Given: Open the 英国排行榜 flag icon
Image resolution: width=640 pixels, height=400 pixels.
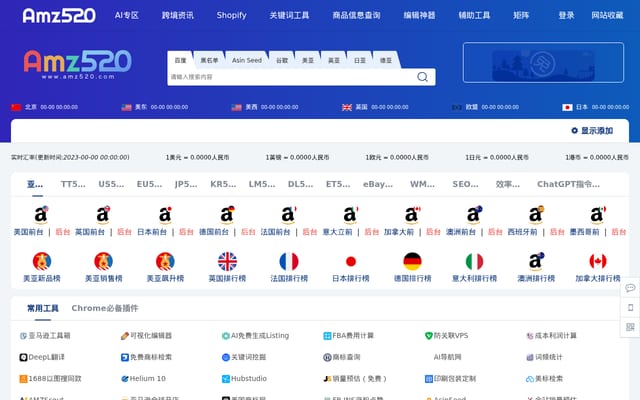Looking at the screenshot, I should tap(227, 262).
